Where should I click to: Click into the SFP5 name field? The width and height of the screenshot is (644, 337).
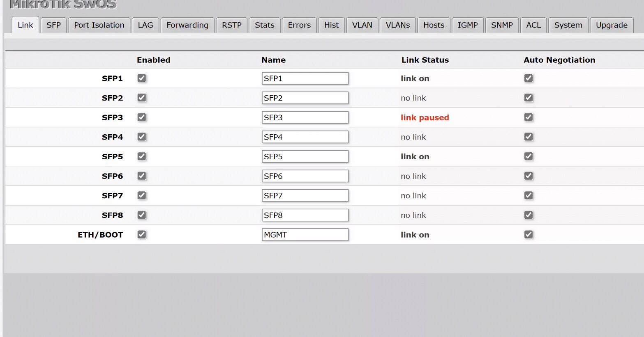(x=305, y=156)
